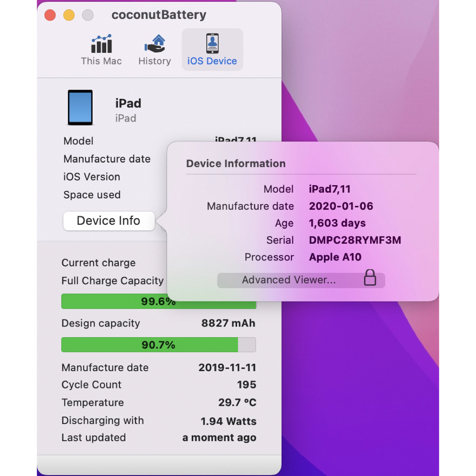This screenshot has height=476, width=476.
Task: Click the iPad7,11 model value in popover
Action: coord(330,189)
